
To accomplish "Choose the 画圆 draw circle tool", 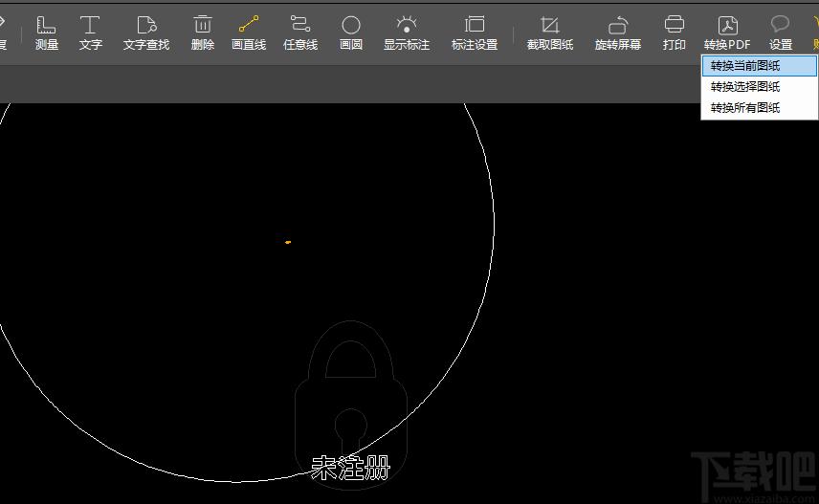I will click(x=351, y=33).
